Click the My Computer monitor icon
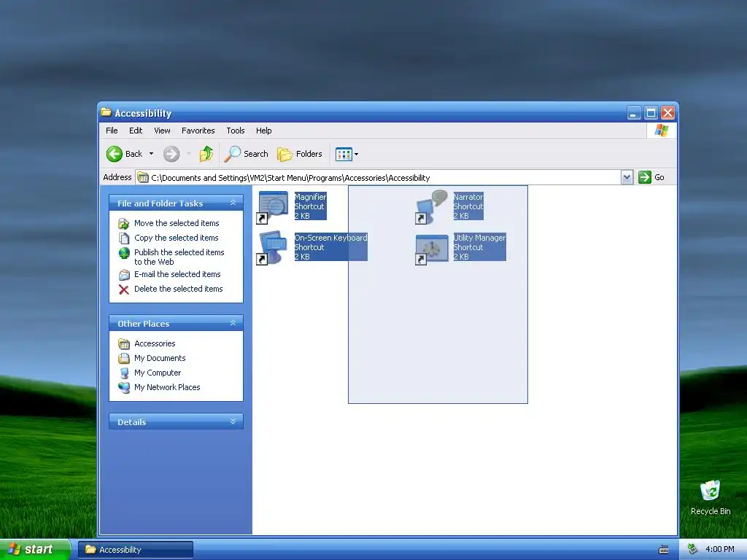Viewport: 747px width, 560px height. click(x=124, y=373)
